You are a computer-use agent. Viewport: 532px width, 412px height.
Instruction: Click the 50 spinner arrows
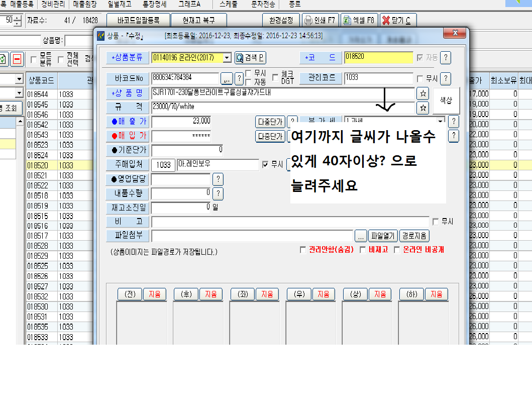(x=18, y=21)
